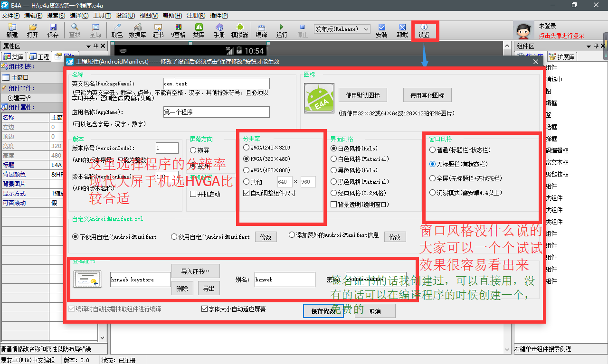This screenshot has width=608, height=364.
Task: Launch the 模拟器 emulator
Action: (x=239, y=30)
